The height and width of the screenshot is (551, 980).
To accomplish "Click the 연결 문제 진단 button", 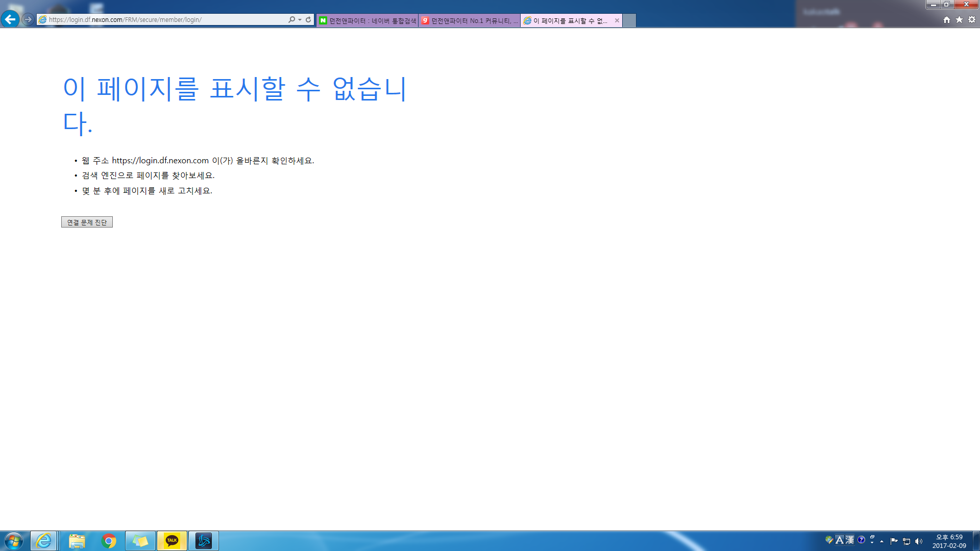I will 87,222.
